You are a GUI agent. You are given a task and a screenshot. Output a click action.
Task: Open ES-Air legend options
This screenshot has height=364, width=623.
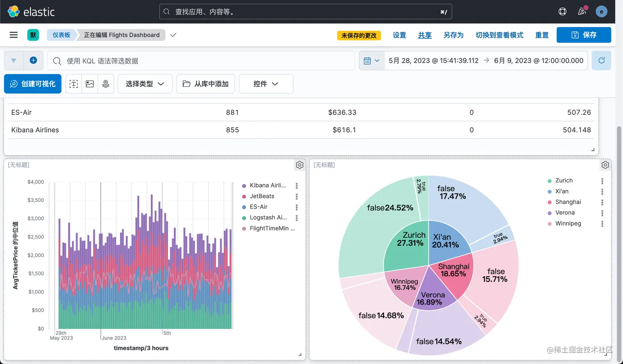tap(297, 207)
